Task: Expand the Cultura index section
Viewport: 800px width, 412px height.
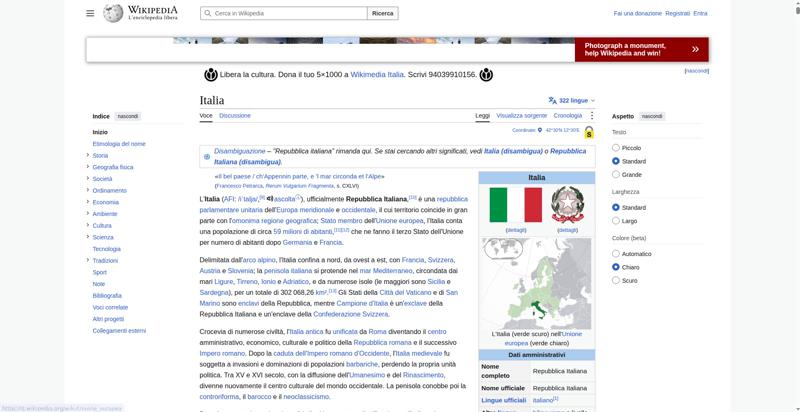Action: point(88,225)
